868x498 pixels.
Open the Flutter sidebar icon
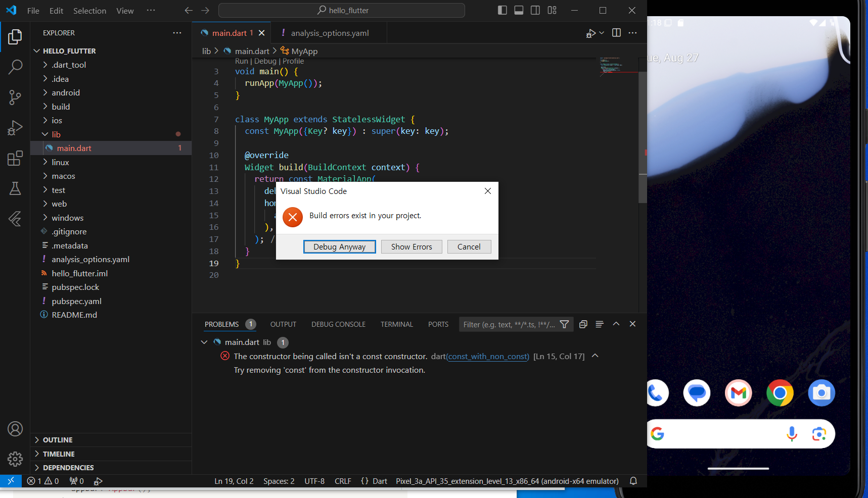[15, 219]
